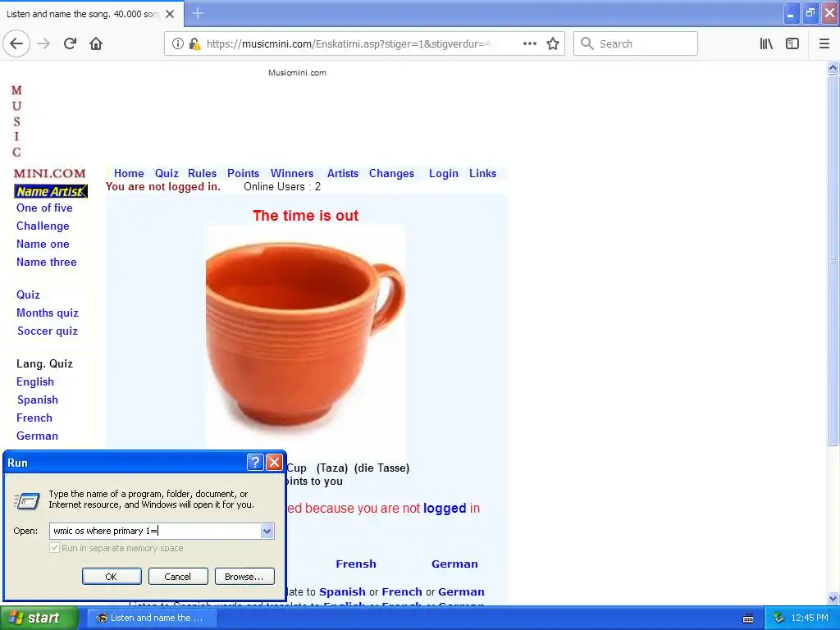The height and width of the screenshot is (630, 840).
Task: Click the MINI.COM logo text
Action: (50, 174)
